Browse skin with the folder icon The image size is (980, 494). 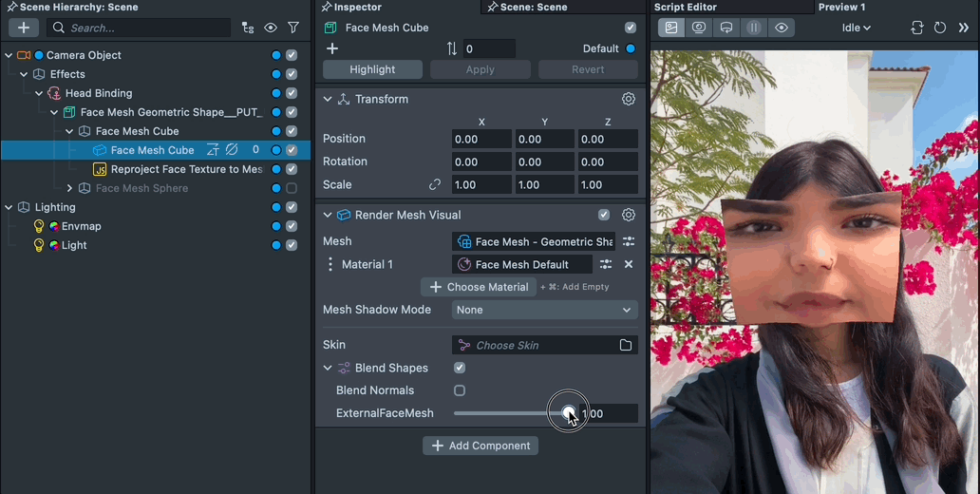(626, 345)
